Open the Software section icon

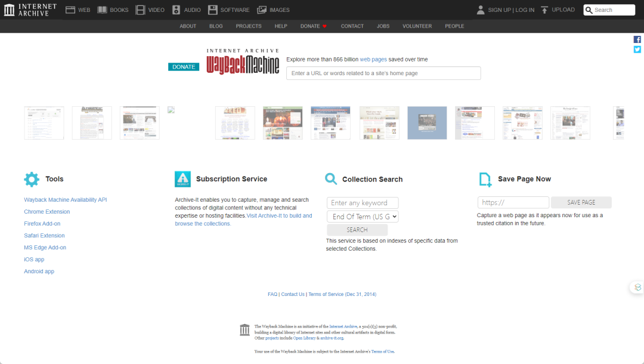(212, 10)
